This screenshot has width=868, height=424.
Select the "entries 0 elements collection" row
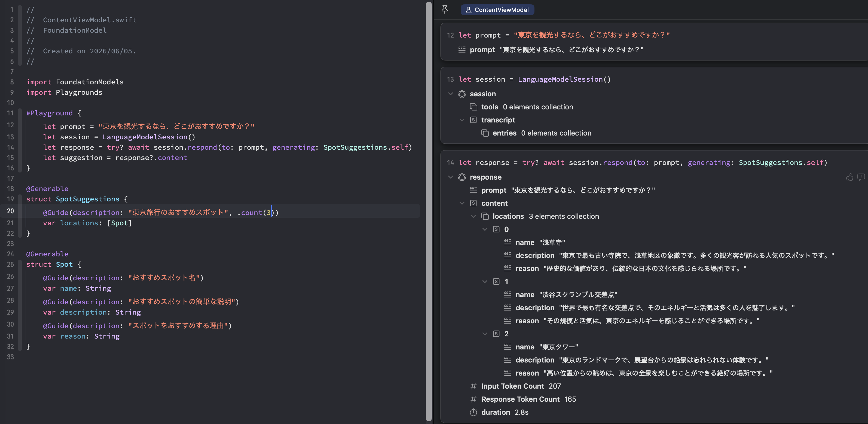point(536,133)
